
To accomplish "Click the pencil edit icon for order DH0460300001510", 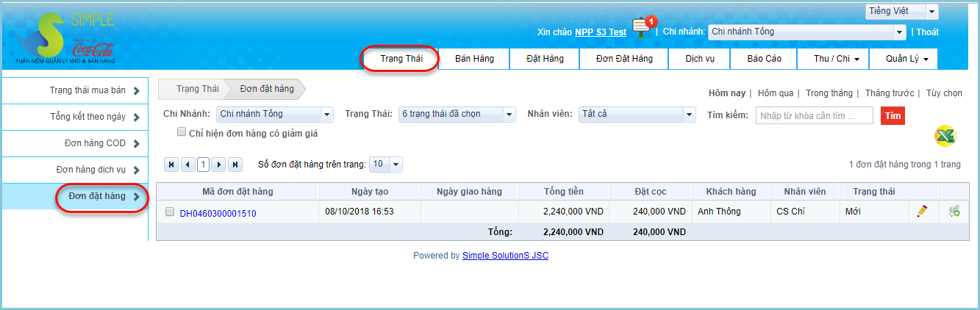I will coord(922,212).
